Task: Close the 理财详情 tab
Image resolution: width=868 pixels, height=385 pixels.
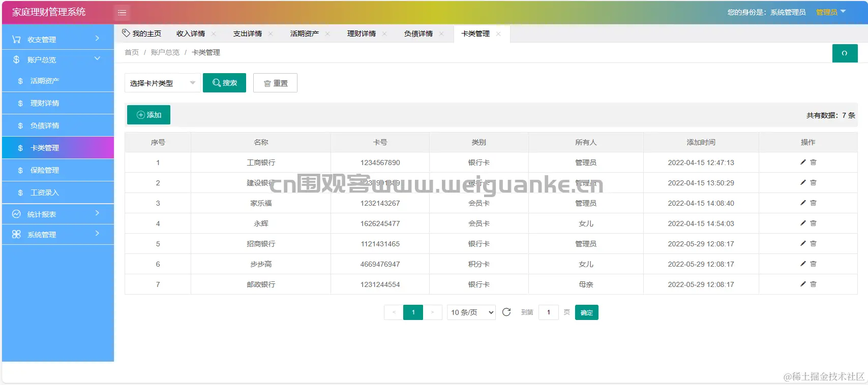Action: 384,34
